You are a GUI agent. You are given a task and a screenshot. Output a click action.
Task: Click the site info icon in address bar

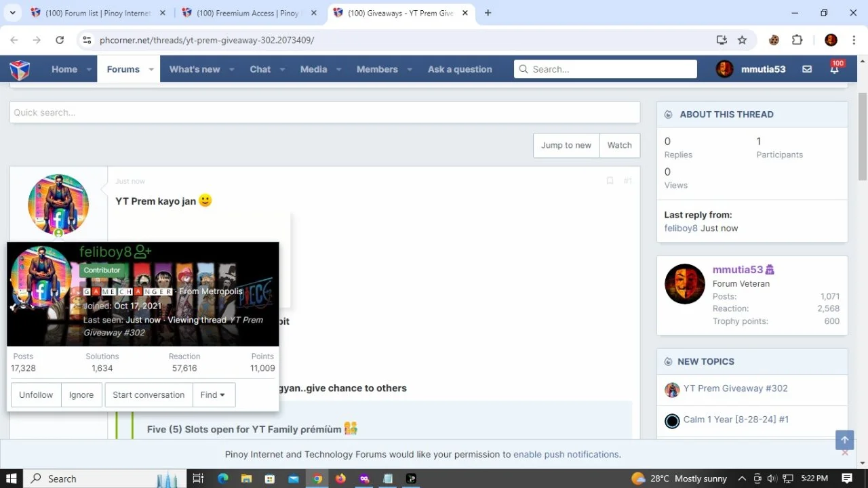87,40
